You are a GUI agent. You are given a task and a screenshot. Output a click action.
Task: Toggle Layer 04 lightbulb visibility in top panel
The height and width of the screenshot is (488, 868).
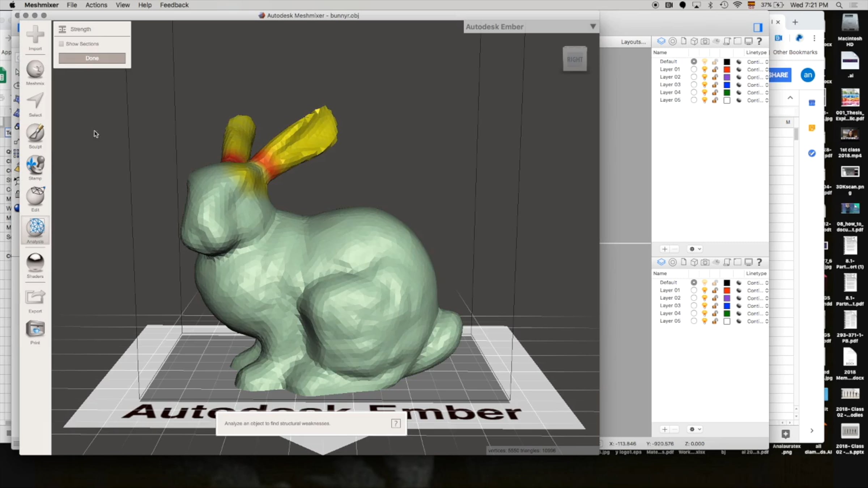point(704,93)
